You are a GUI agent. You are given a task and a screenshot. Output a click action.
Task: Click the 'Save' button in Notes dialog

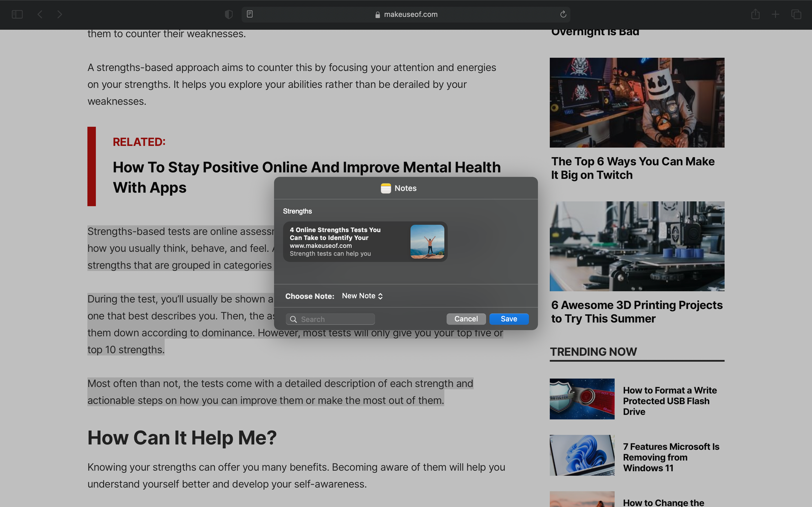(x=509, y=319)
